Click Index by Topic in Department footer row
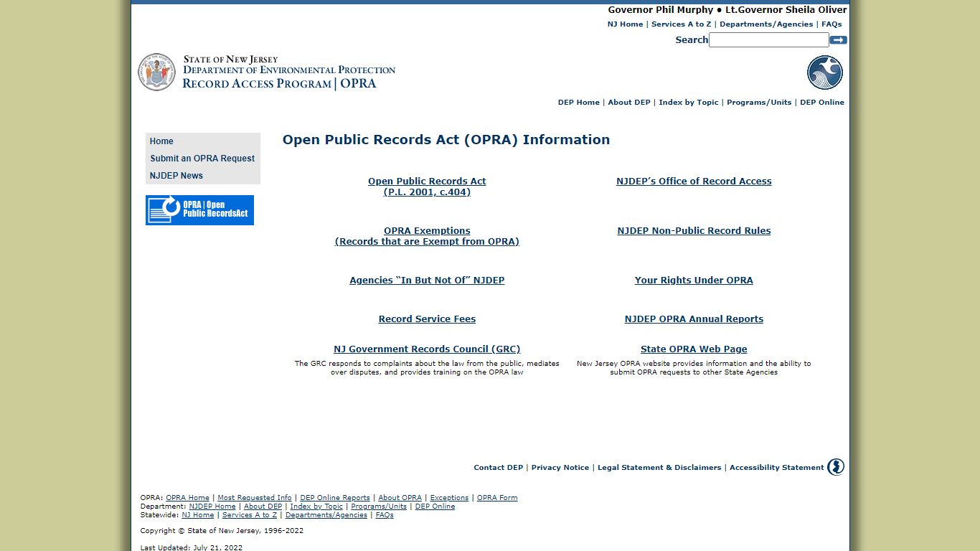 (x=316, y=507)
